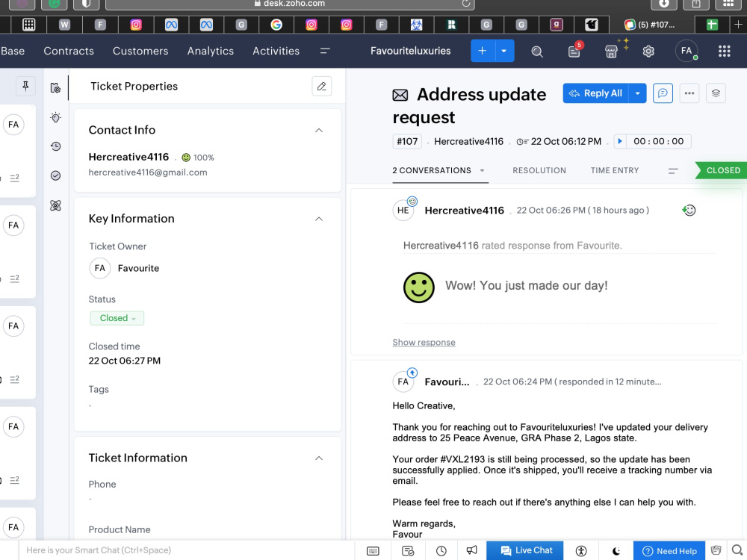
Task: Open the keyboard shortcuts icon in bottom bar
Action: pyautogui.click(x=373, y=551)
